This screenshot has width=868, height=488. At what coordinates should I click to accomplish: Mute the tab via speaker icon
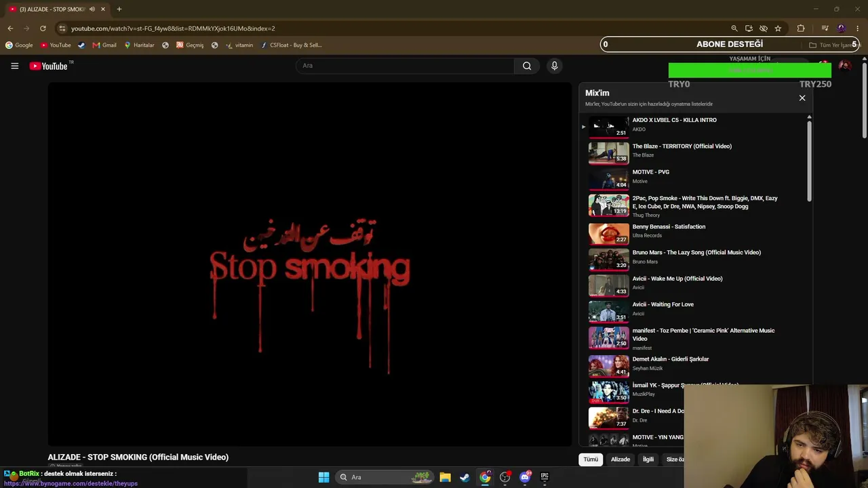92,9
